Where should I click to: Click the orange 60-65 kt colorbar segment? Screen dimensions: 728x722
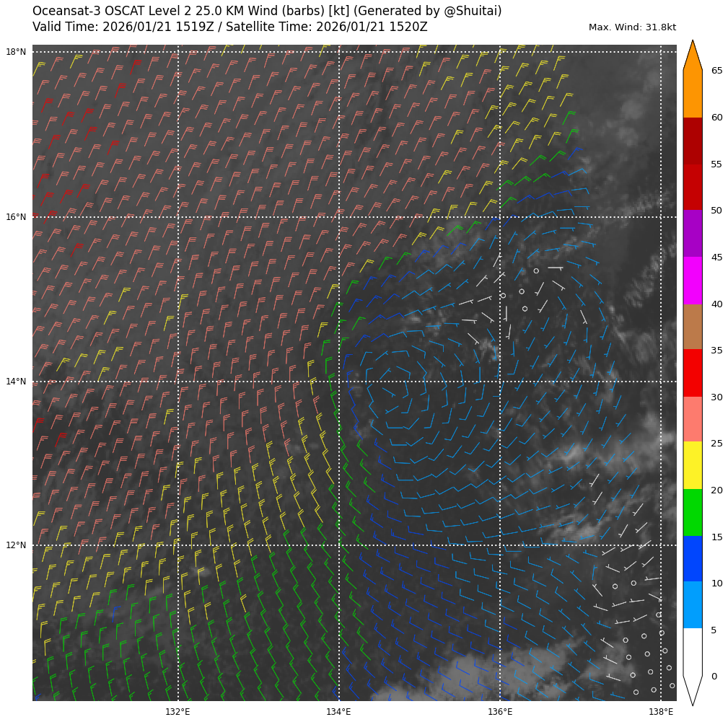point(692,94)
